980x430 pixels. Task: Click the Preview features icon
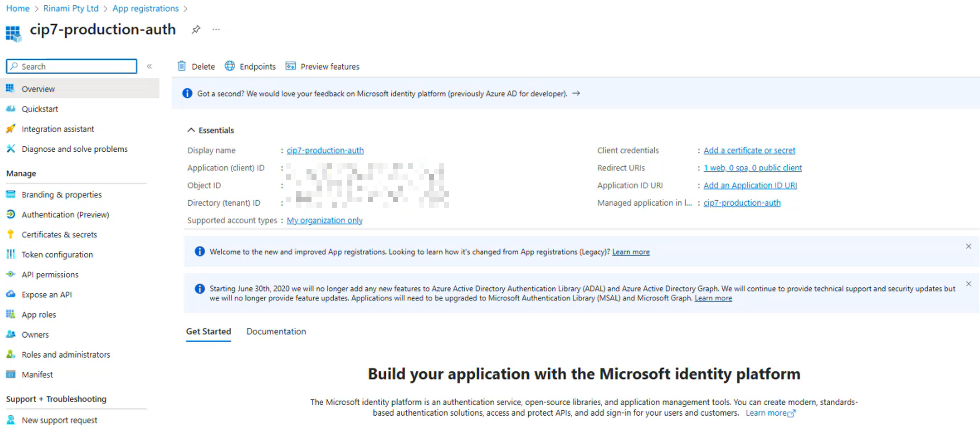coord(291,66)
